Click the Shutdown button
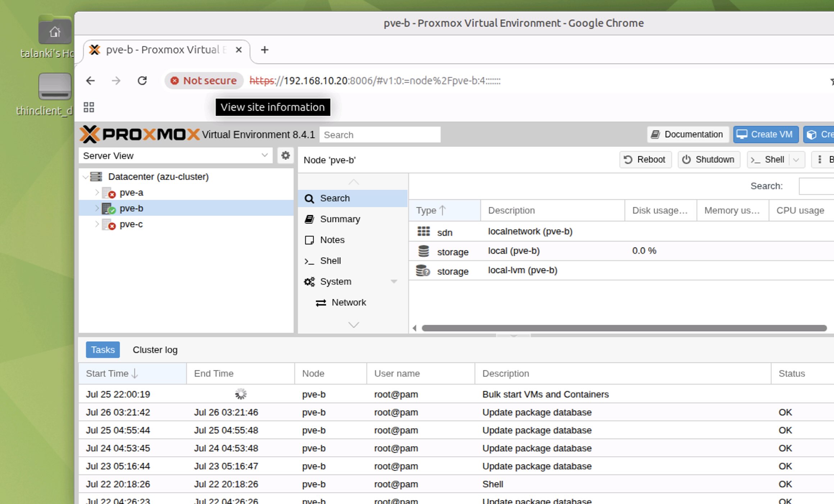 click(709, 160)
